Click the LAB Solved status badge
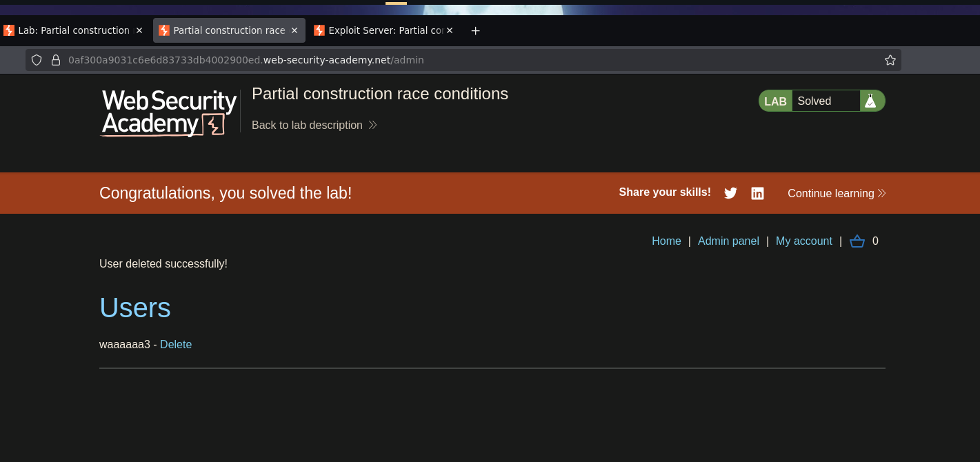Viewport: 980px width, 462px height. tap(822, 101)
